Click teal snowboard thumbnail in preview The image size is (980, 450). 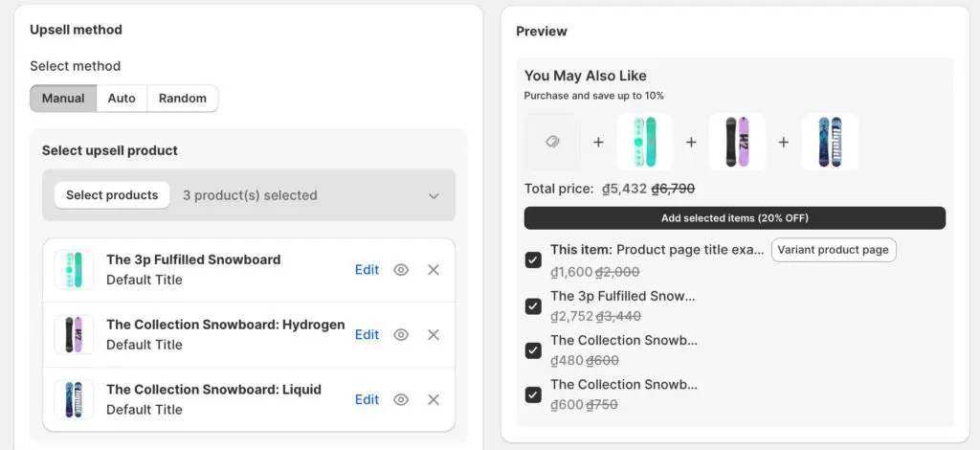point(644,142)
